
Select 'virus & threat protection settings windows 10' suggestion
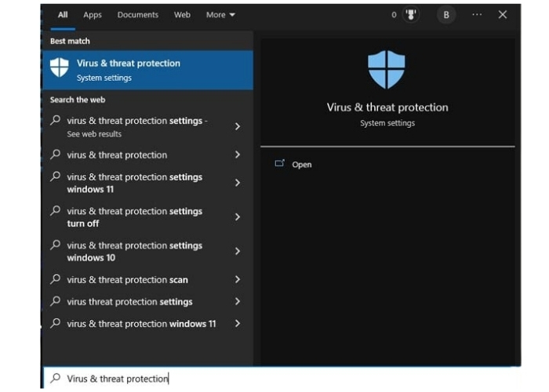point(147,252)
